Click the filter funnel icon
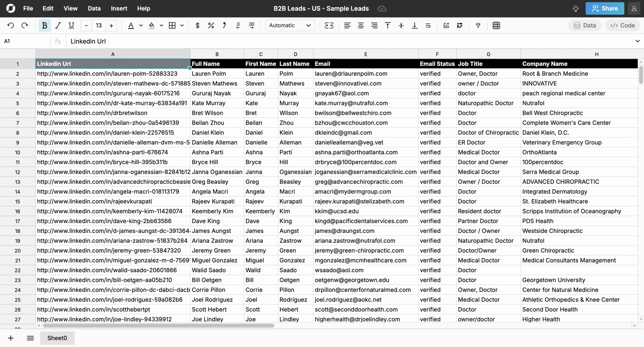Image resolution: width=644 pixels, height=347 pixels. [x=478, y=25]
